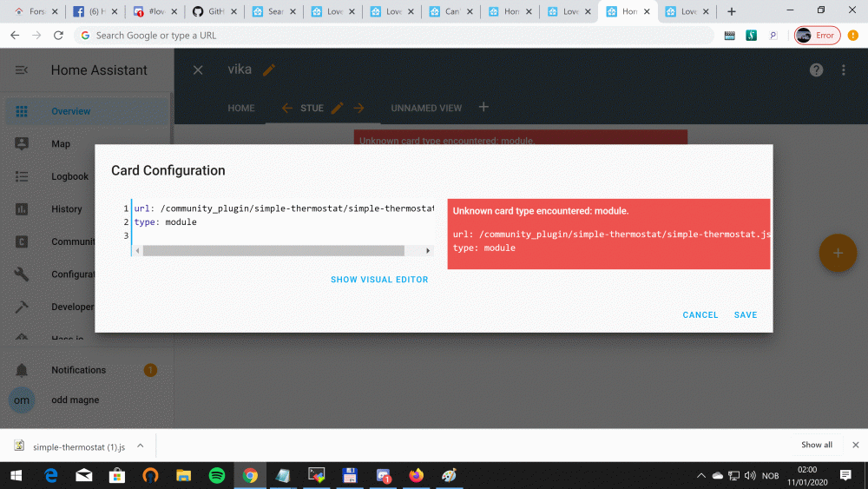
Task: Expand the simple-thermostat download options chevron
Action: click(140, 446)
